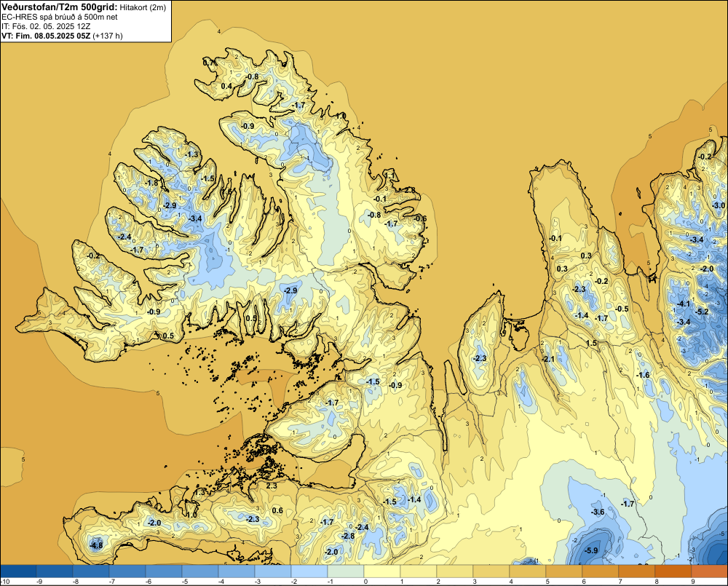Click the -2.1 temperature label

pos(548,359)
